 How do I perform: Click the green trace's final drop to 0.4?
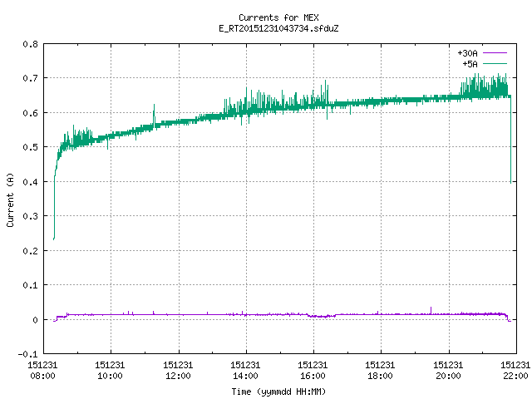point(510,140)
